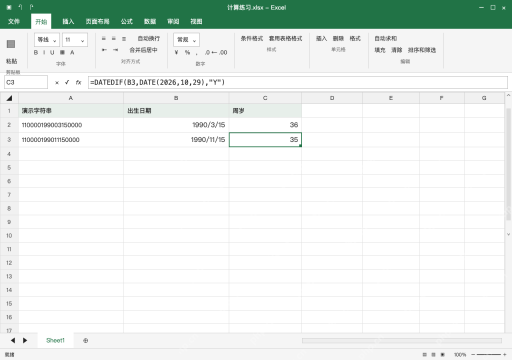Viewport: 512px width, 360px height.
Task: Open the fill color swatch
Action: click(x=62, y=52)
